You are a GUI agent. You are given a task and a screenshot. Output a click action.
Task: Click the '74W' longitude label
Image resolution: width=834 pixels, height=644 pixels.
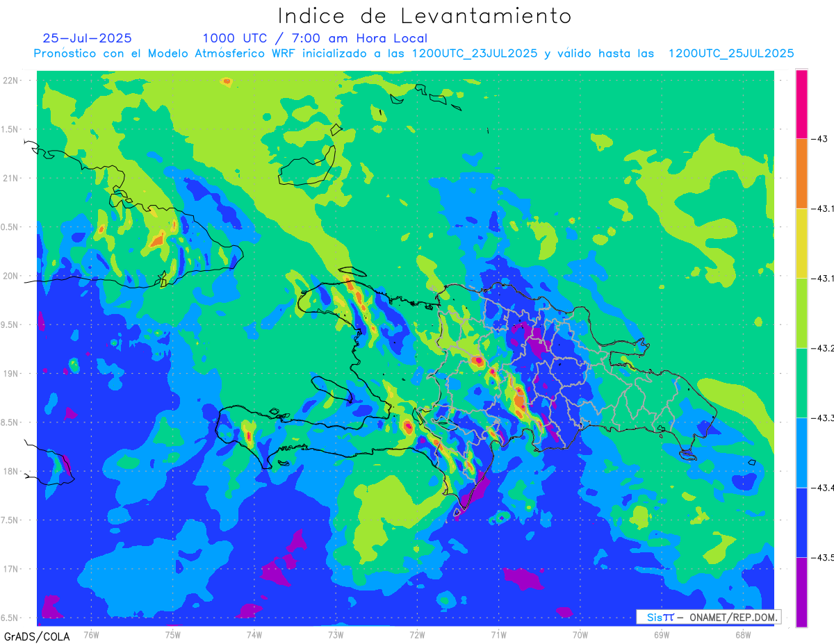click(254, 634)
